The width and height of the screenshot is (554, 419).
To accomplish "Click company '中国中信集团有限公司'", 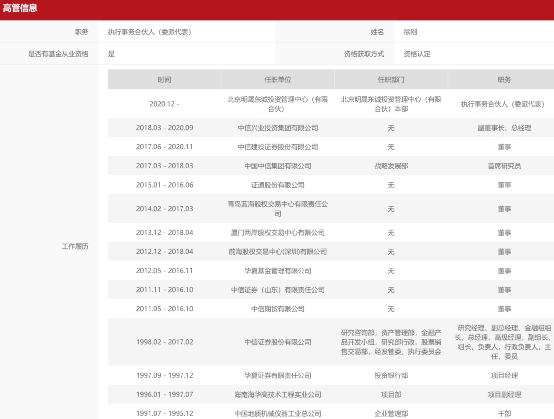I will point(278,166).
